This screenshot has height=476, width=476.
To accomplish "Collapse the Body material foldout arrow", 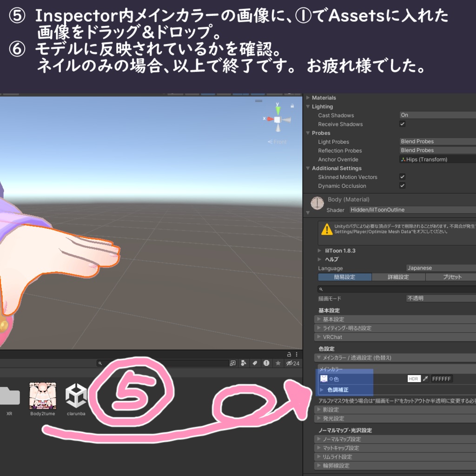I will (x=308, y=213).
